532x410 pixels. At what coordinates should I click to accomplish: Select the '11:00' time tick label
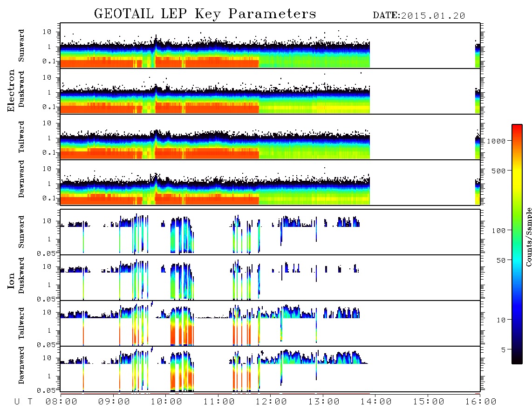219,402
